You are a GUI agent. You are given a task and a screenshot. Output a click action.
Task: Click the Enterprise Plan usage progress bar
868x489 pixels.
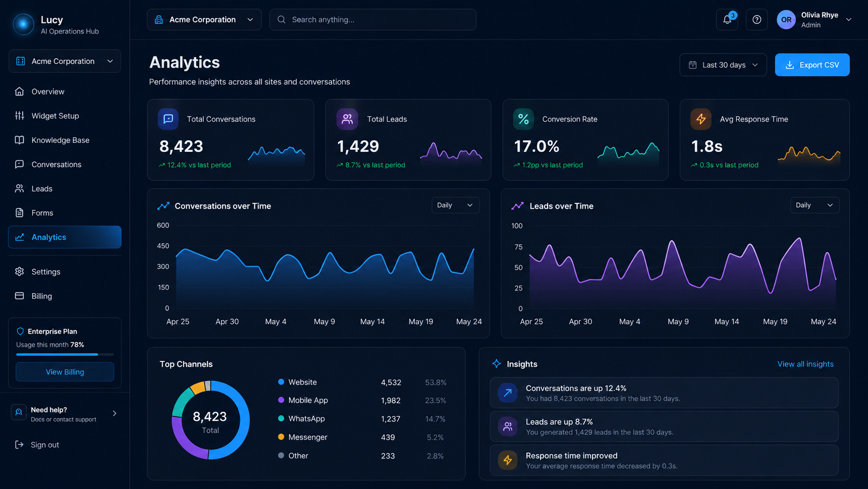[65, 354]
